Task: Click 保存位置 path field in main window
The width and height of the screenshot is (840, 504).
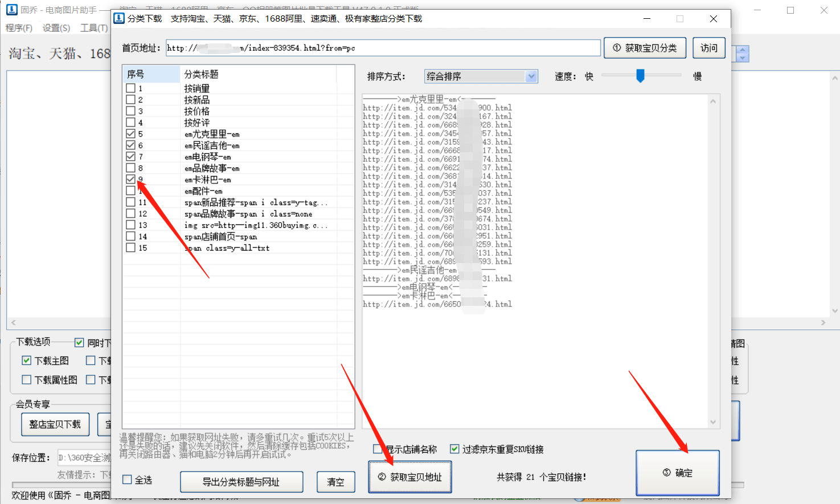Action: coord(84,458)
